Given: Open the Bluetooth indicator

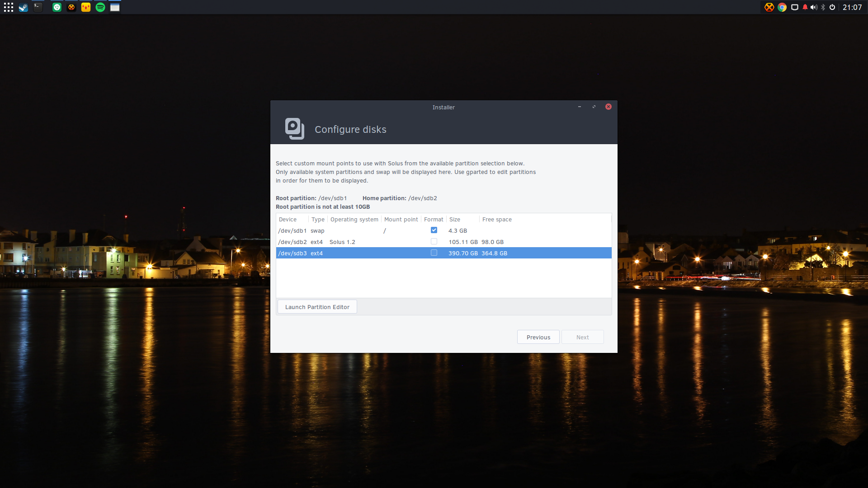Looking at the screenshot, I should click(823, 7).
